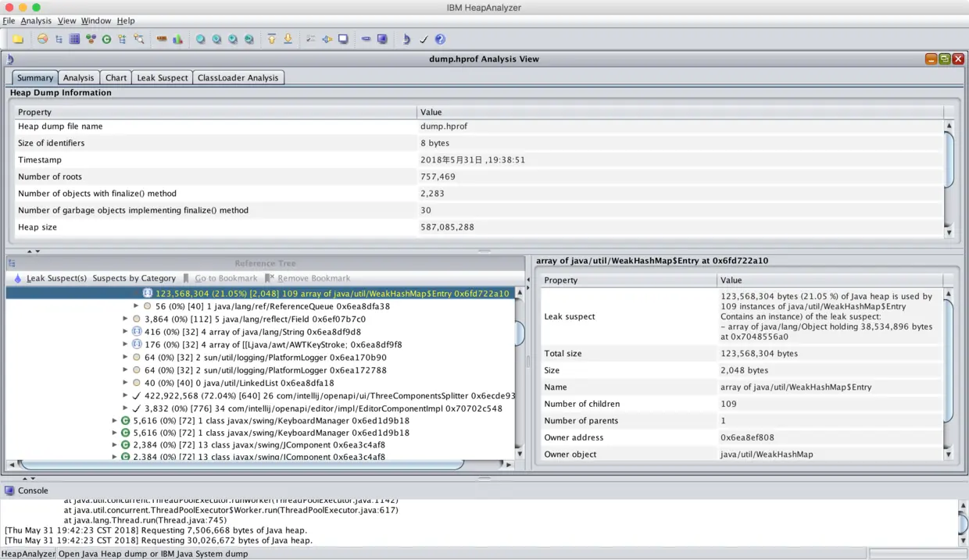
Task: Click the white monitor toolbar icon
Action: click(x=343, y=39)
